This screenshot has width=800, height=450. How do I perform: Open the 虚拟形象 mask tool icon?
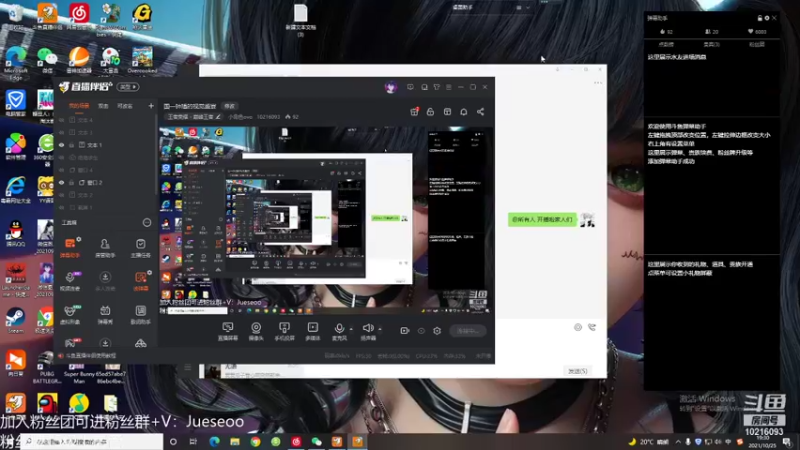pos(70,313)
